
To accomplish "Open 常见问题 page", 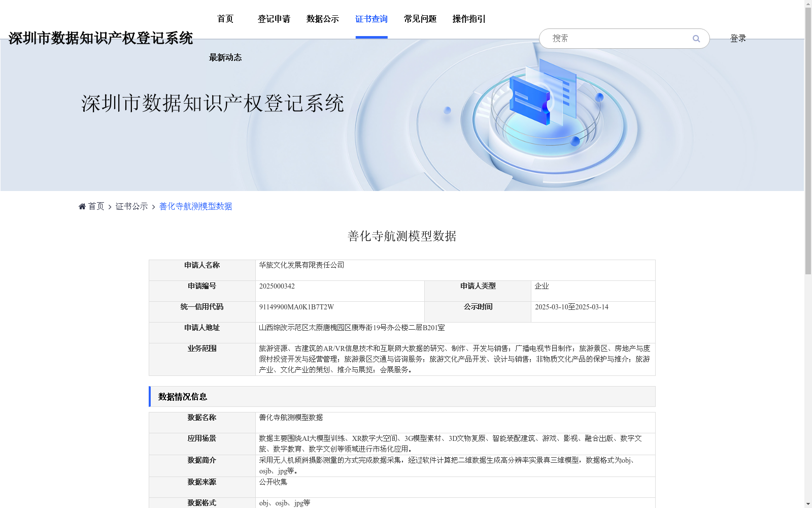I will click(420, 19).
